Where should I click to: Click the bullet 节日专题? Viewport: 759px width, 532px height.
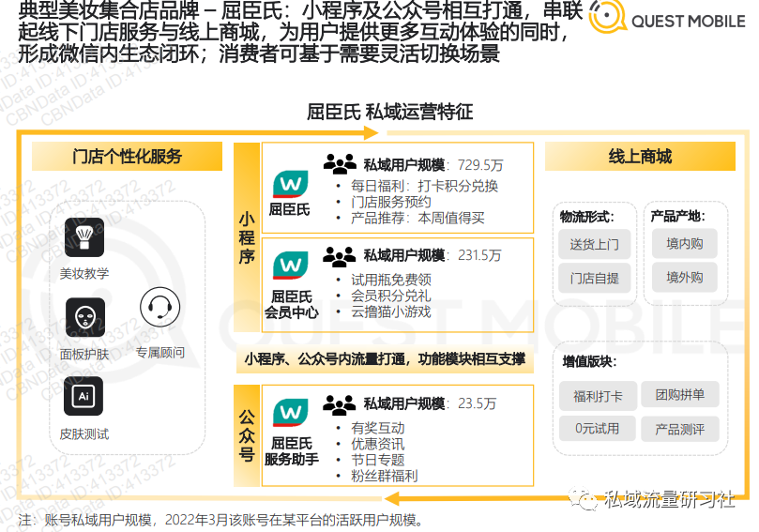coord(377,460)
